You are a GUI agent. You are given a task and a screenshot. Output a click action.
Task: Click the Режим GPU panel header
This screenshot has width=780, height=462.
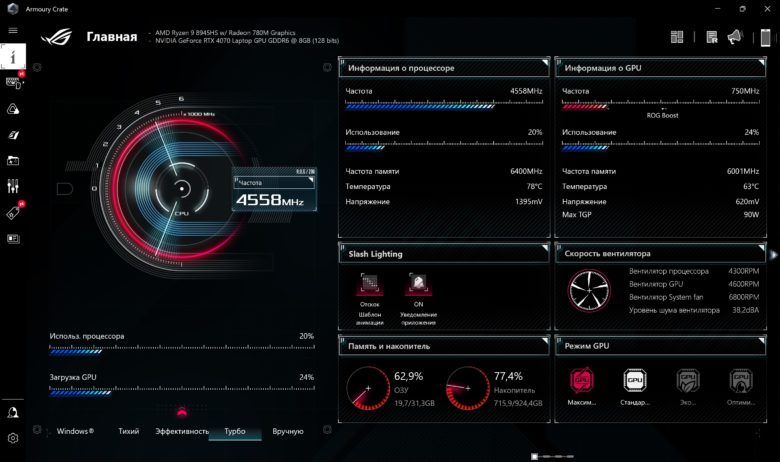pos(660,346)
